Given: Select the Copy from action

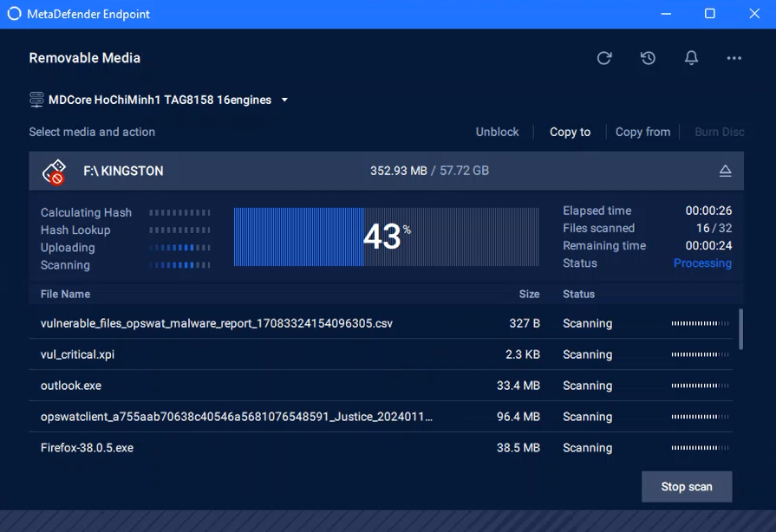Looking at the screenshot, I should 642,132.
